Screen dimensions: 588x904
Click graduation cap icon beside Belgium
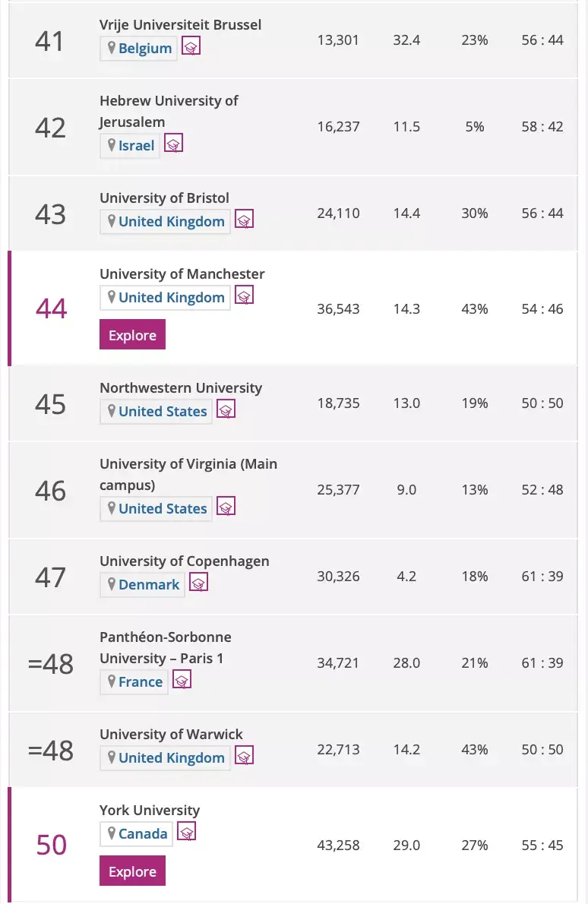(x=191, y=47)
